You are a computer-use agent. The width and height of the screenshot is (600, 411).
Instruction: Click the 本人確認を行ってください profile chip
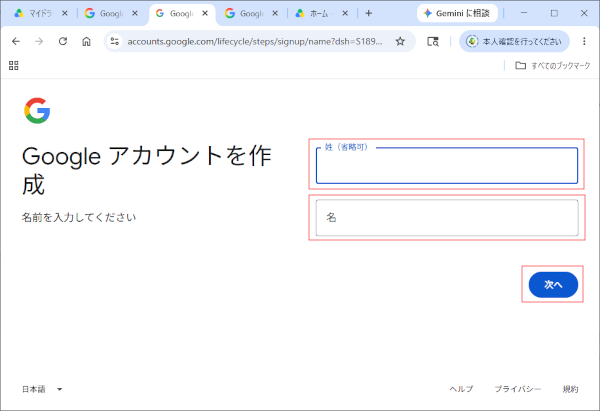(514, 41)
